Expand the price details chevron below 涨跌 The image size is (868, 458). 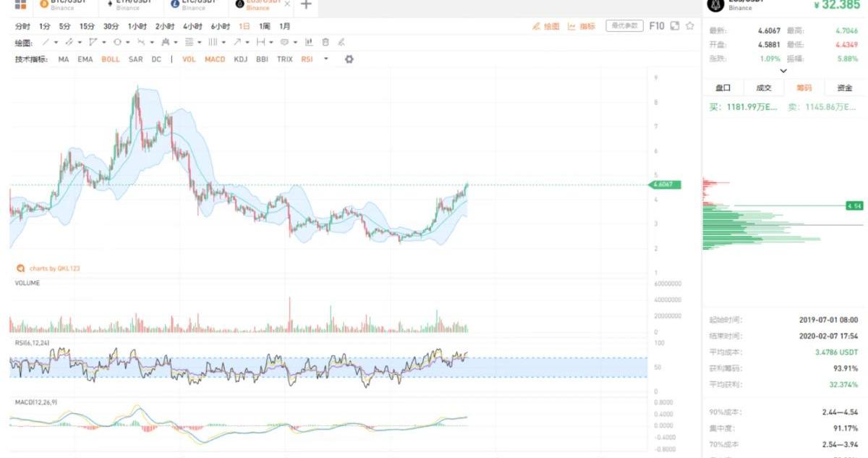pos(783,71)
